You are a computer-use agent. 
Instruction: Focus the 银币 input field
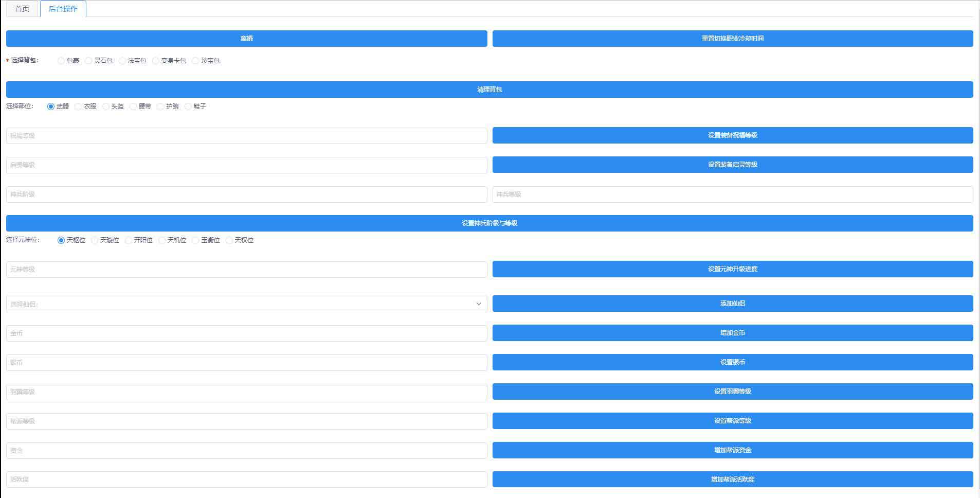point(247,363)
